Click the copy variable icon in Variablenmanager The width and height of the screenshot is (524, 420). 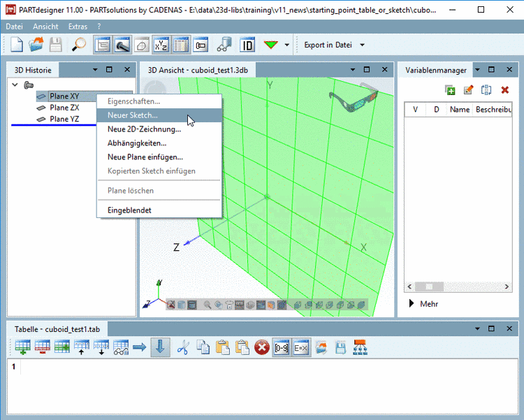[x=486, y=89]
